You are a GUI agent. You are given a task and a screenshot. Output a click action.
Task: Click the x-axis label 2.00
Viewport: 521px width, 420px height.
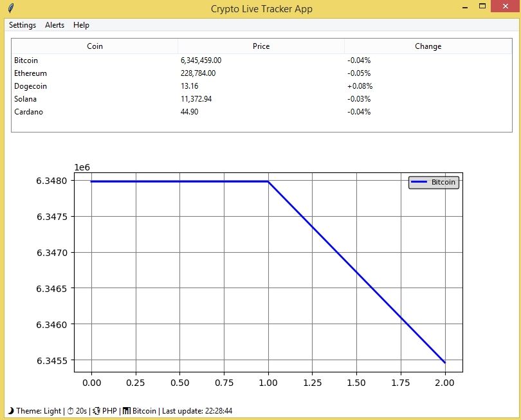pyautogui.click(x=444, y=383)
